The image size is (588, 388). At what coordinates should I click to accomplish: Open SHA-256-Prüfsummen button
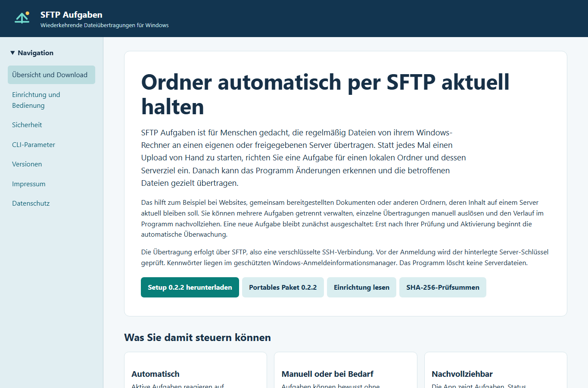click(443, 288)
